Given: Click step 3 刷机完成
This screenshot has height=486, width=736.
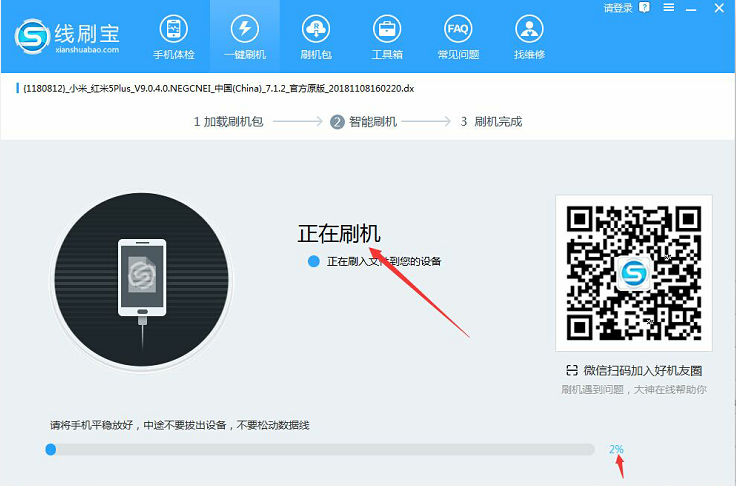Looking at the screenshot, I should 491,122.
